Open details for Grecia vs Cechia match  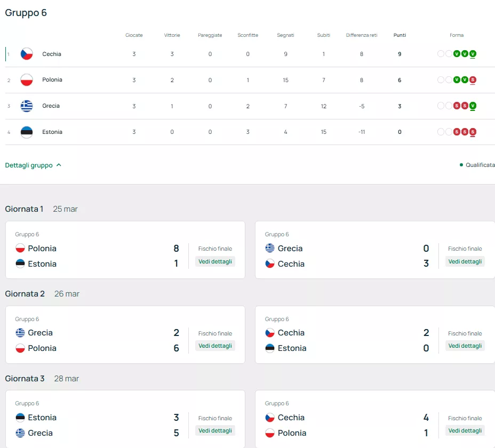(465, 261)
